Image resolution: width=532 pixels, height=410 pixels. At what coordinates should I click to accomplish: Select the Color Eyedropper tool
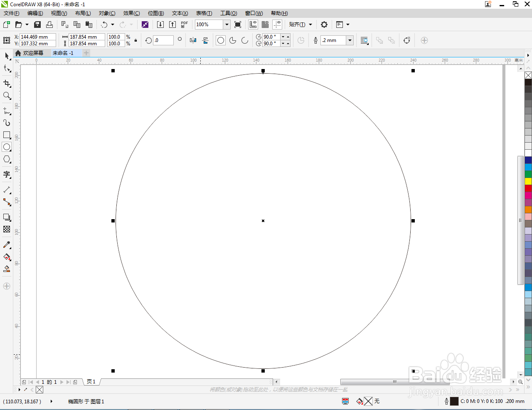(7, 245)
